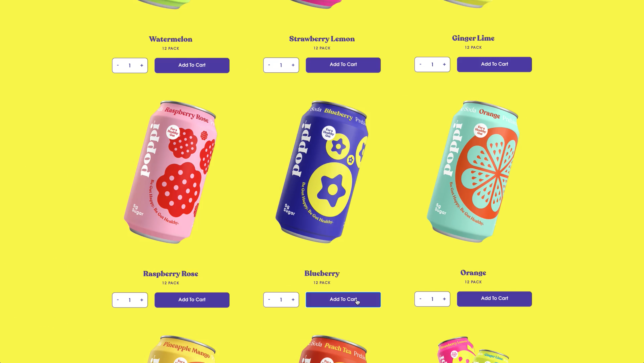The width and height of the screenshot is (644, 363).
Task: Add Raspberry Rose to cart
Action: click(x=192, y=300)
